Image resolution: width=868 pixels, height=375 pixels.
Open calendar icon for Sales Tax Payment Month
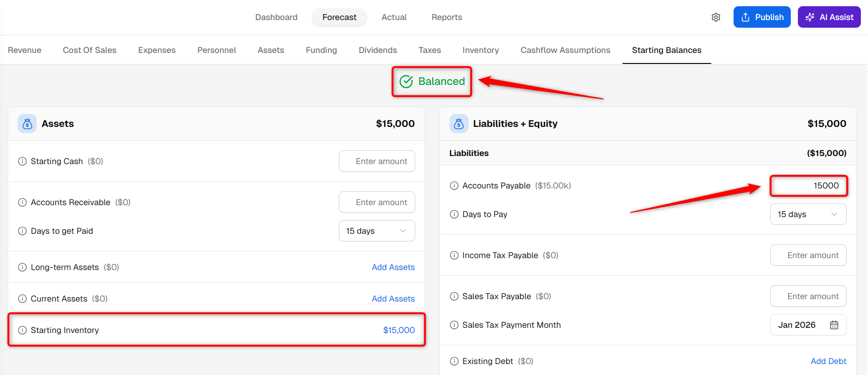pos(834,325)
